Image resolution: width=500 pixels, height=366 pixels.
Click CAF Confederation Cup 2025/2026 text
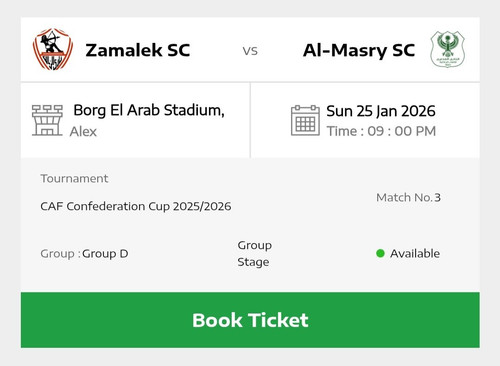(x=136, y=206)
